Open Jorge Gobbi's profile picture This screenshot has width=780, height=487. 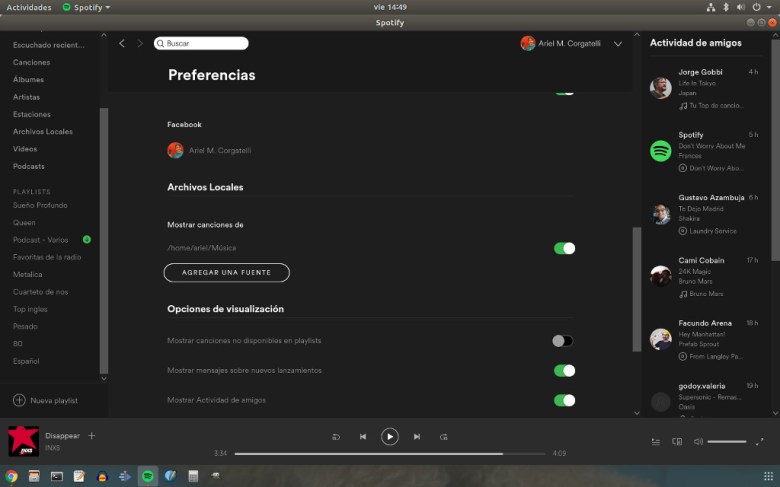coord(661,88)
